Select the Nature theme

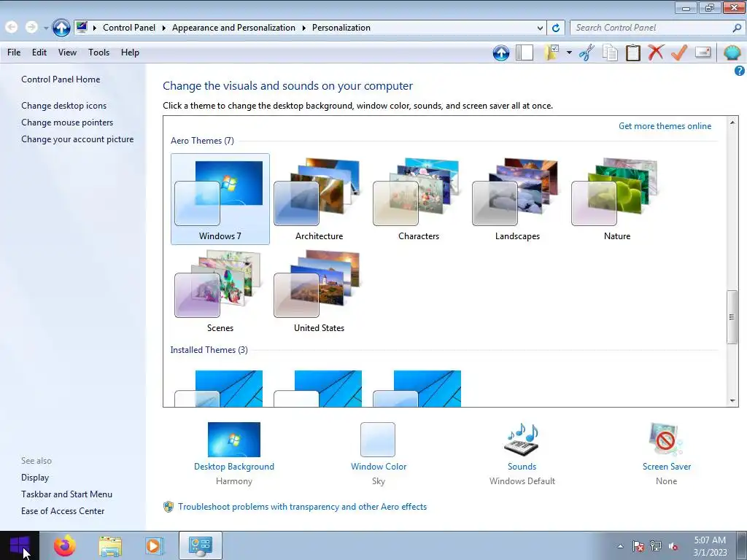coord(617,199)
